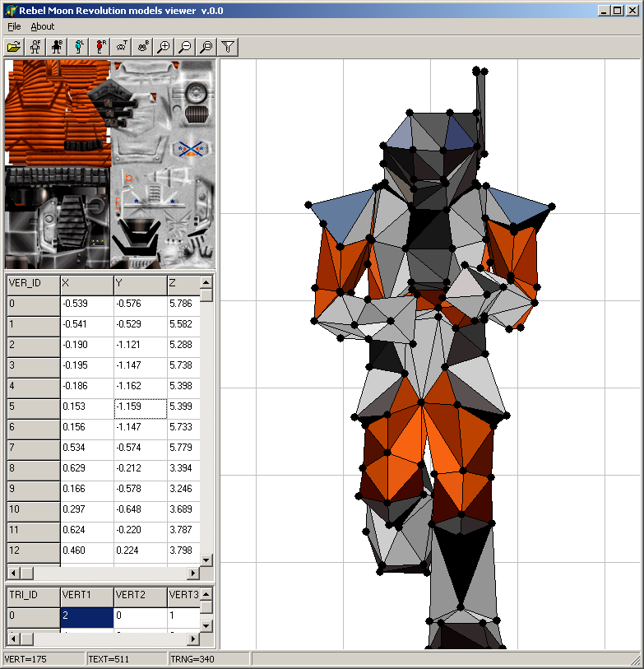Viewport: 644px width, 669px height.
Task: Click triangle table scroll left arrow
Action: pos(13,639)
